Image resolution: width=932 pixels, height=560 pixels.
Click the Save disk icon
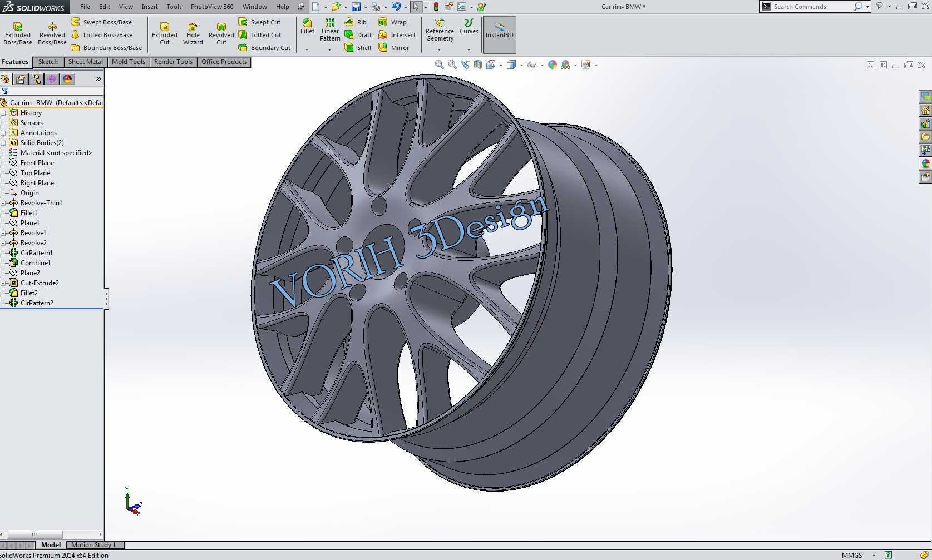pyautogui.click(x=356, y=7)
